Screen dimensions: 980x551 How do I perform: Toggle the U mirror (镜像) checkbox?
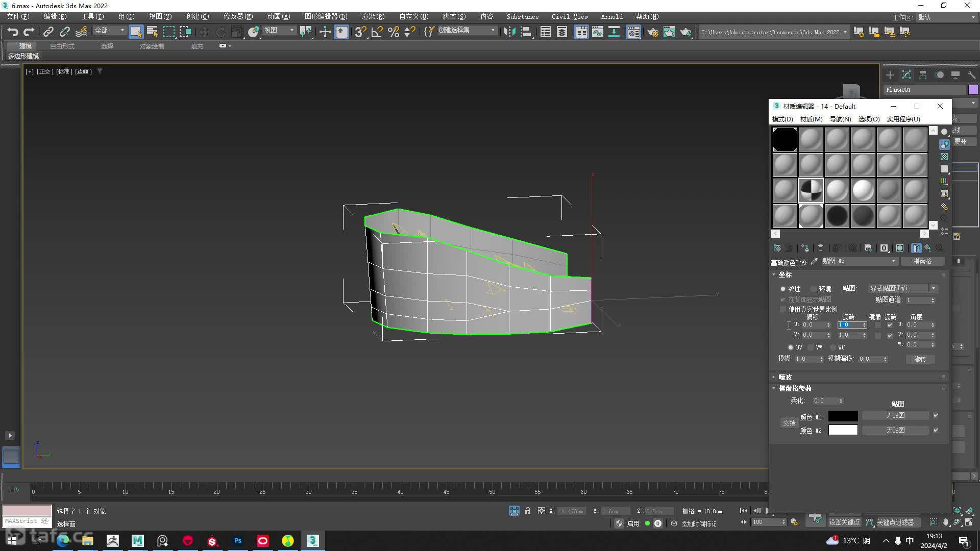[x=878, y=325]
